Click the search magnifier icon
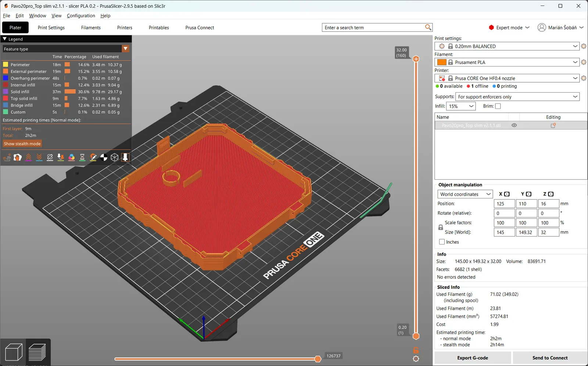 pos(428,27)
